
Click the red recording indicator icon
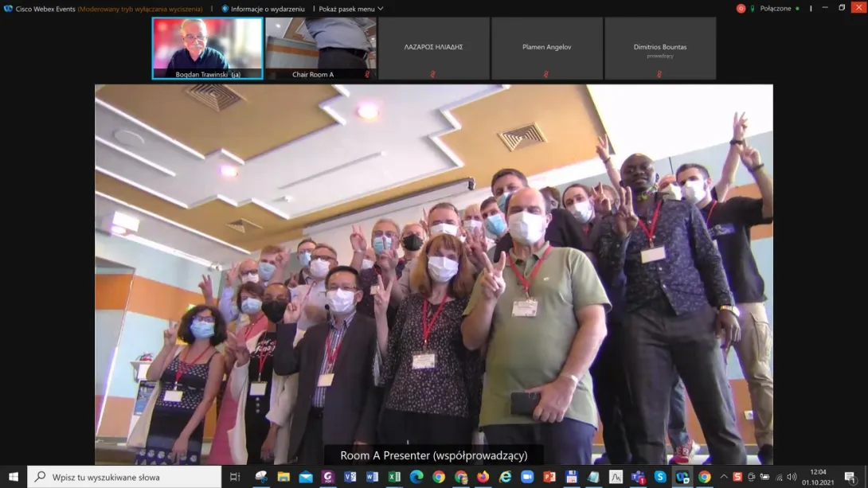[x=741, y=9]
